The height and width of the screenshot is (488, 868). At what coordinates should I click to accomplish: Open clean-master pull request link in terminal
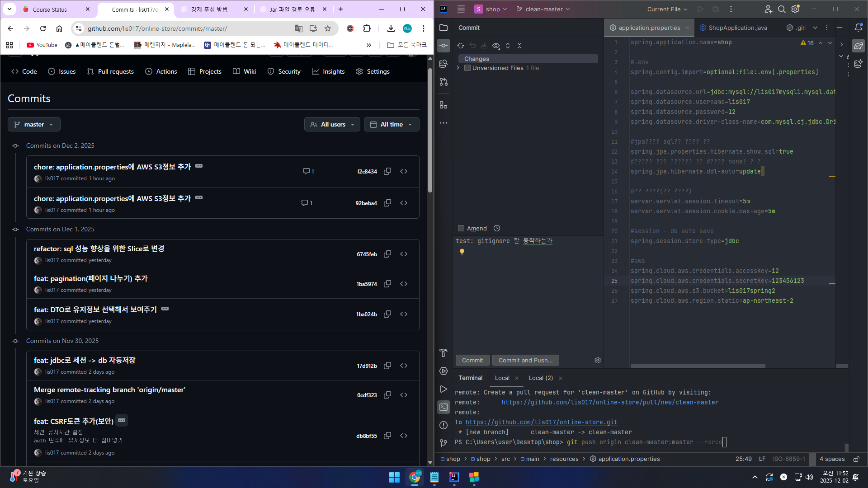610,402
